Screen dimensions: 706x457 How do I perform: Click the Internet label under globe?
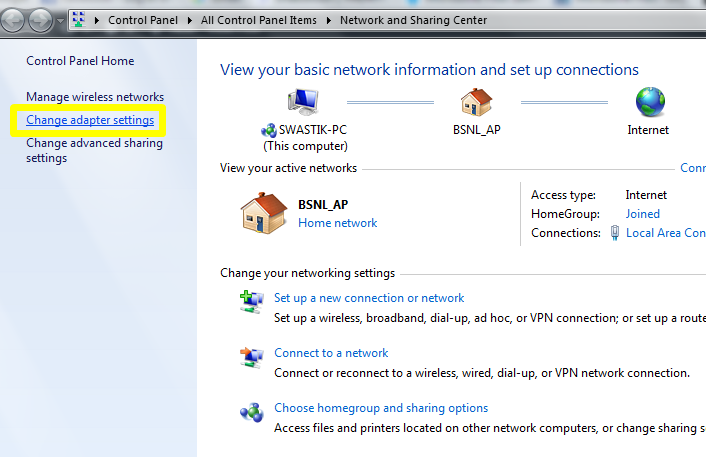click(x=648, y=130)
